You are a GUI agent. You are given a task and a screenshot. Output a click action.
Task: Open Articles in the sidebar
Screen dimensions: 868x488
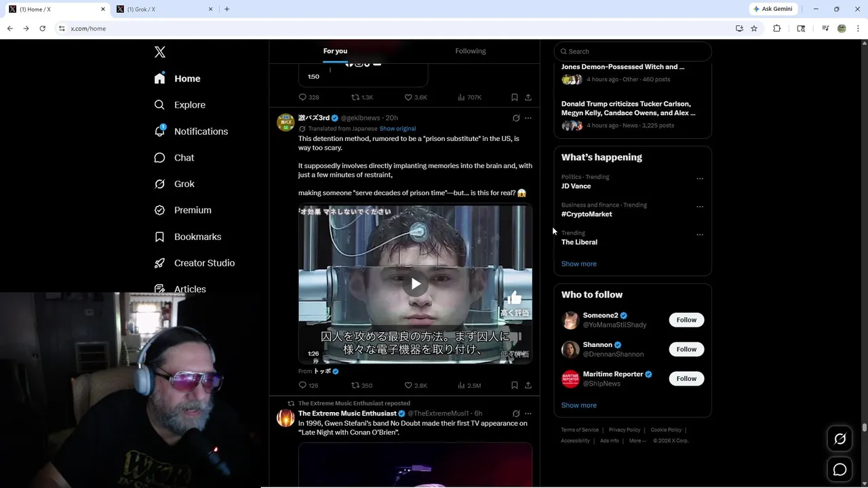coord(180,289)
